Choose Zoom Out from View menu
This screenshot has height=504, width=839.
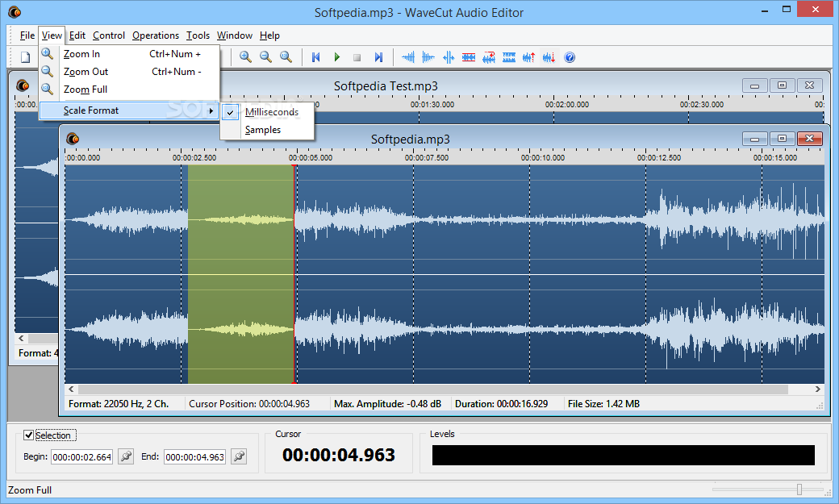[129, 72]
